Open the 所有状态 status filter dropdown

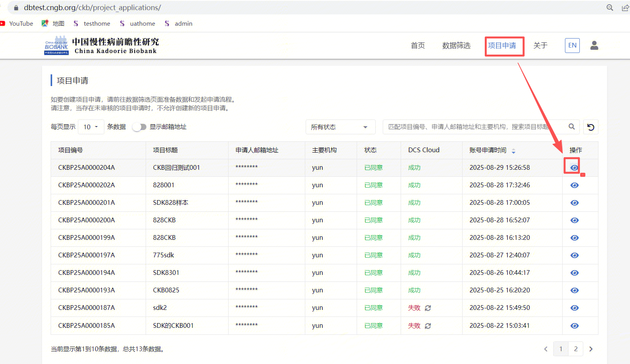coord(340,127)
